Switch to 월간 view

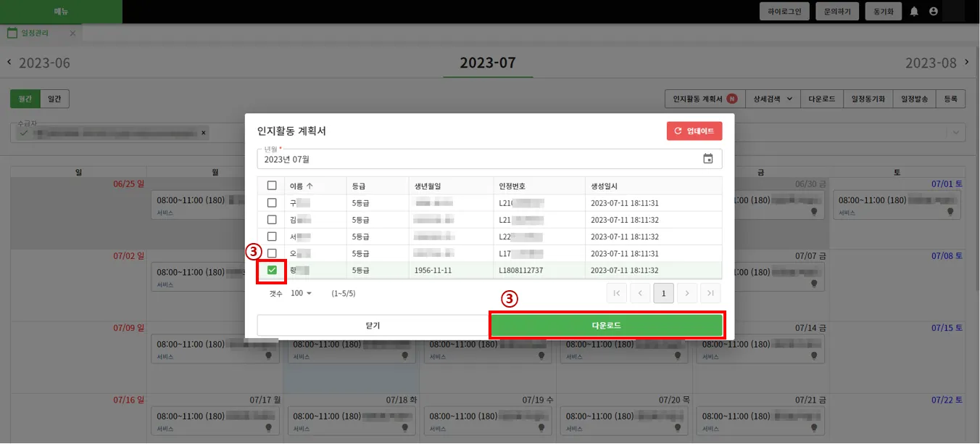25,99
